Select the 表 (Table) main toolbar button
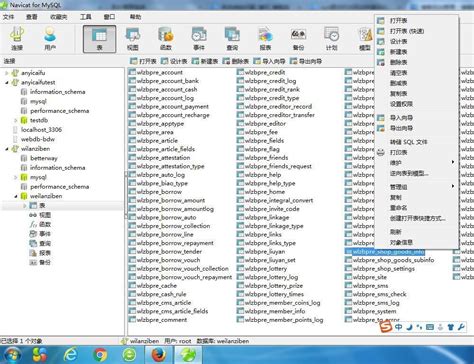The height and width of the screenshot is (364, 474). tap(99, 39)
